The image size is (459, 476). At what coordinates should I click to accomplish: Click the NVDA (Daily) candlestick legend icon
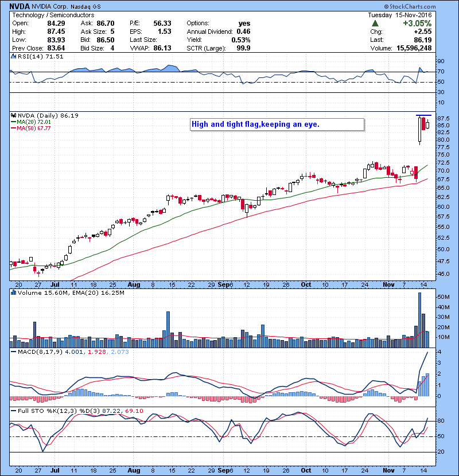[13, 115]
